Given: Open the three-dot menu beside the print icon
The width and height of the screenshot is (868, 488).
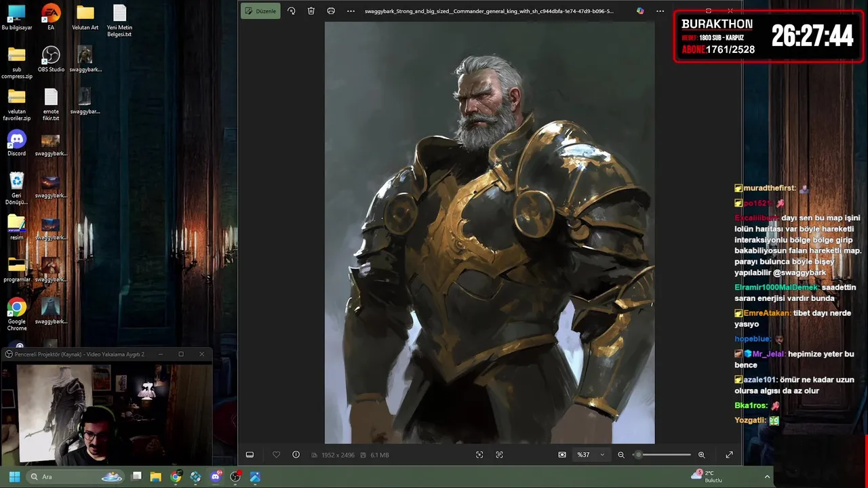Looking at the screenshot, I should (x=351, y=11).
